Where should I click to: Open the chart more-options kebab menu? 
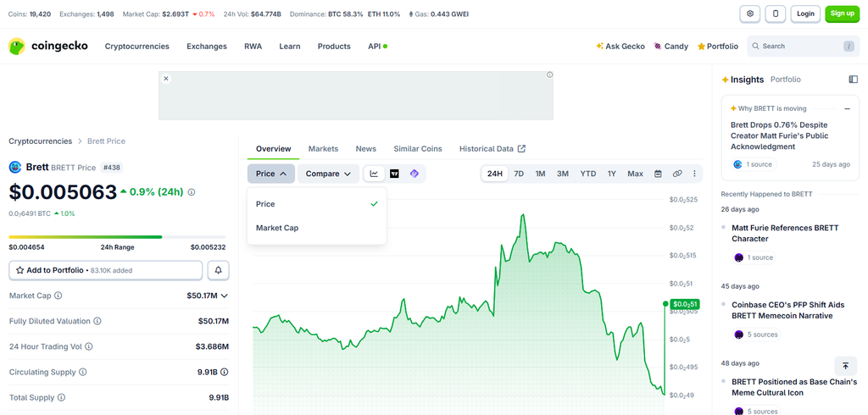695,174
